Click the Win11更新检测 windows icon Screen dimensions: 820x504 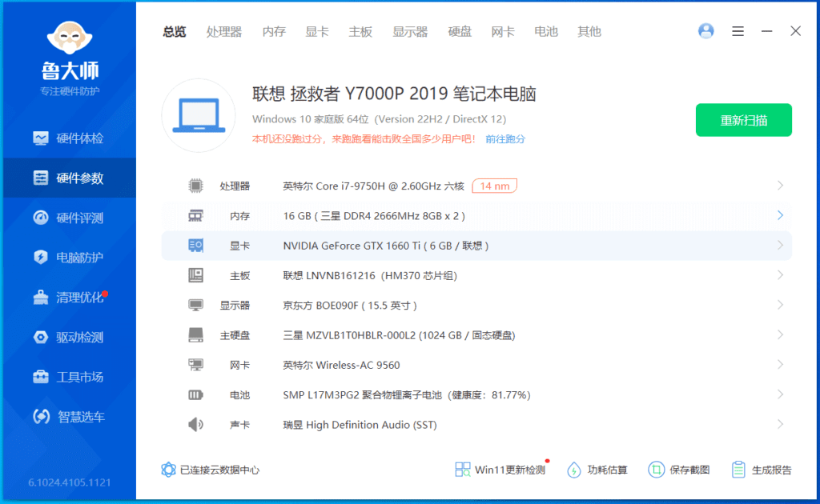tap(463, 470)
